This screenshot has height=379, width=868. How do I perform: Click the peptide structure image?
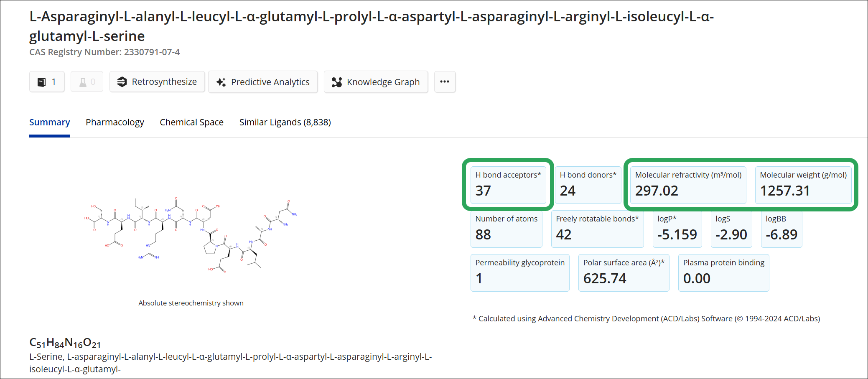point(191,236)
